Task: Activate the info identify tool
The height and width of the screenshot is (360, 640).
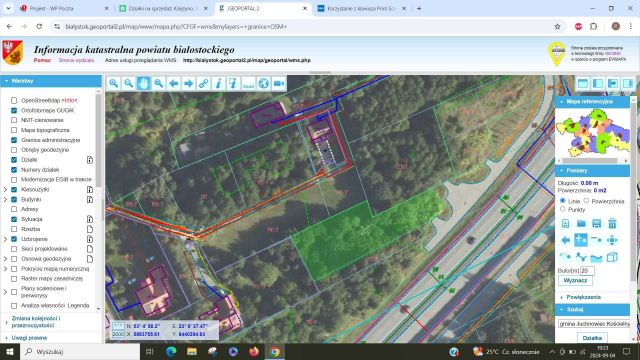Action: point(218,84)
